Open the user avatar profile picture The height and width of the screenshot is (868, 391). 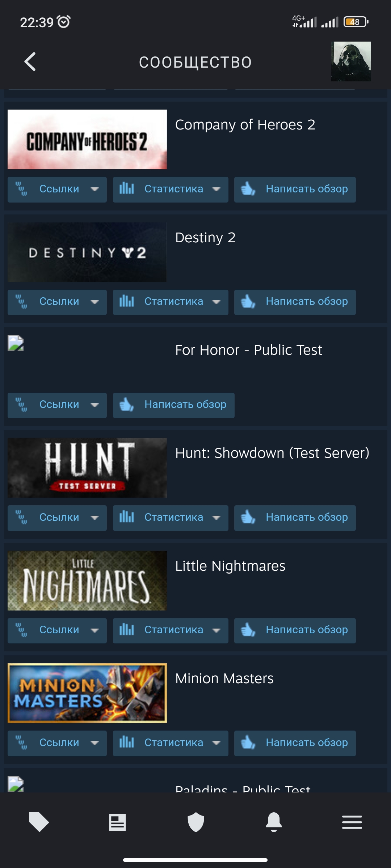click(x=351, y=61)
